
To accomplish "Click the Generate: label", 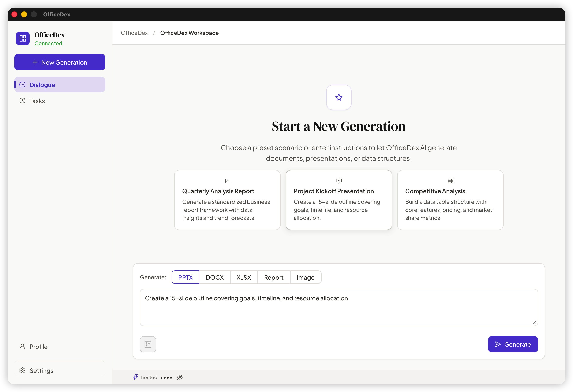I will pyautogui.click(x=153, y=277).
